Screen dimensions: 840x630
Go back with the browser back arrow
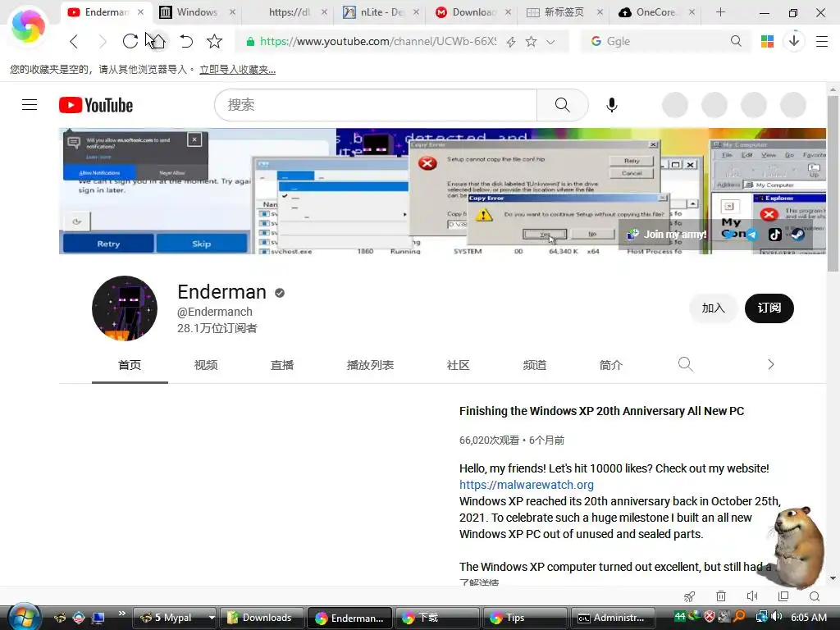(74, 41)
